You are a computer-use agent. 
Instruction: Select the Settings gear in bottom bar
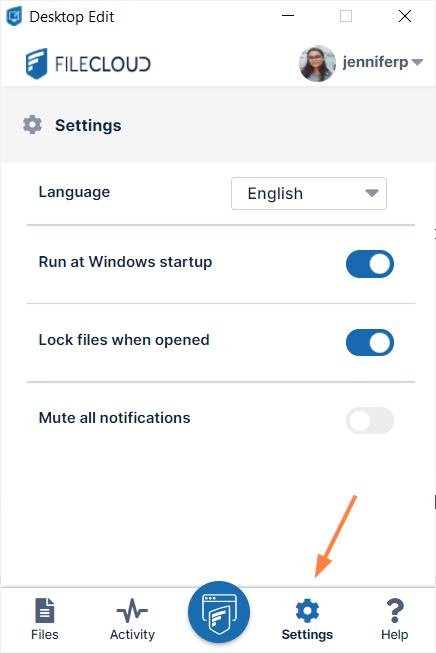[x=307, y=611]
